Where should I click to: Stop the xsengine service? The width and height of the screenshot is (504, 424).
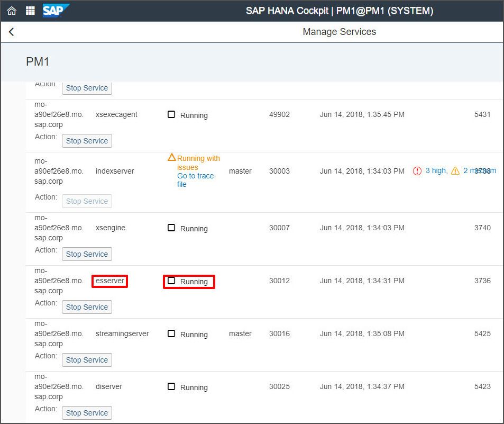[x=87, y=254]
